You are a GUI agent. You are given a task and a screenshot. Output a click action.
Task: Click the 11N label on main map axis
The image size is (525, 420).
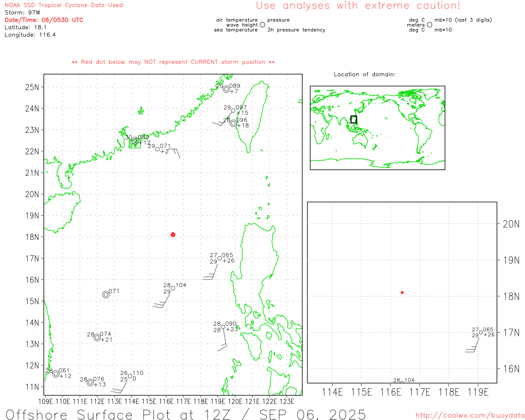pyautogui.click(x=32, y=387)
